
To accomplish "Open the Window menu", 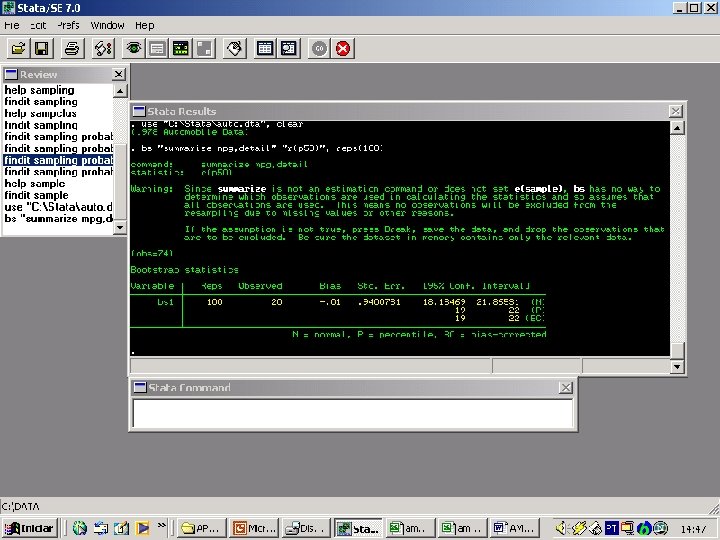I will pos(107,25).
